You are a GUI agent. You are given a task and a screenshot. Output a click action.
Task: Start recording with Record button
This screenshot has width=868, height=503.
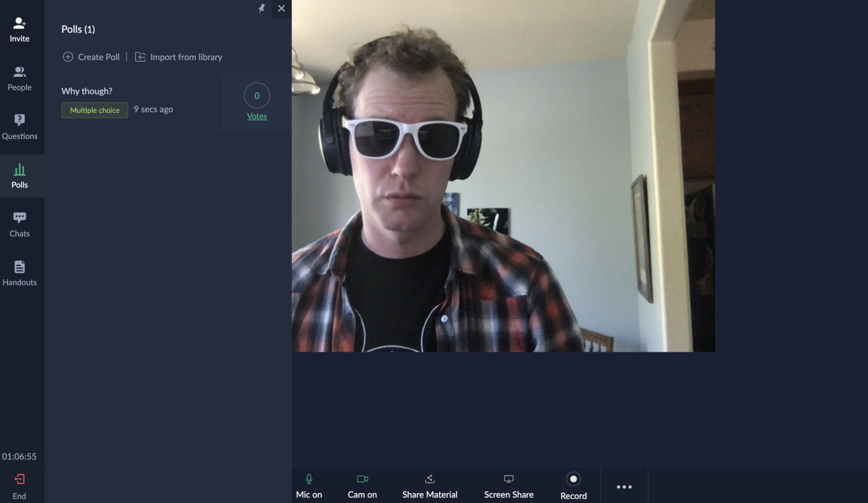click(573, 486)
